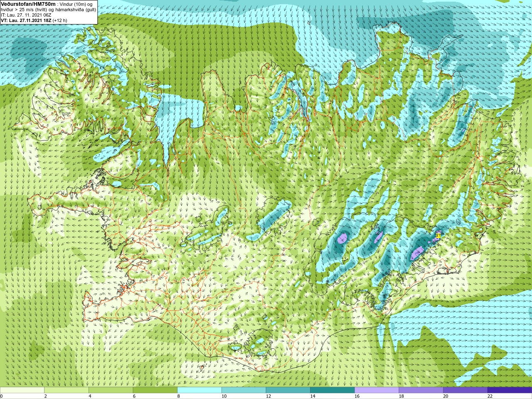The image size is (532, 399).
Task: Pick the 6–8 m/s dark green legend swatch
Action: coord(155,390)
